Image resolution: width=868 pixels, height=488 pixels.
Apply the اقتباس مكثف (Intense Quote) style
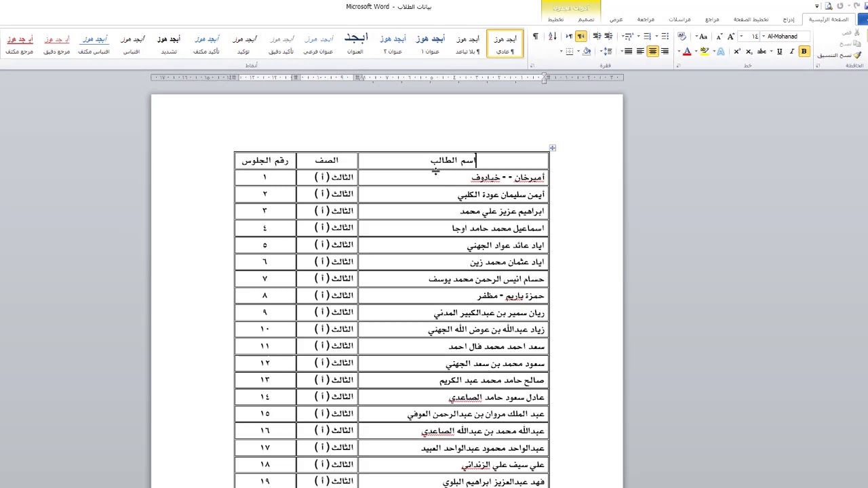coord(94,45)
